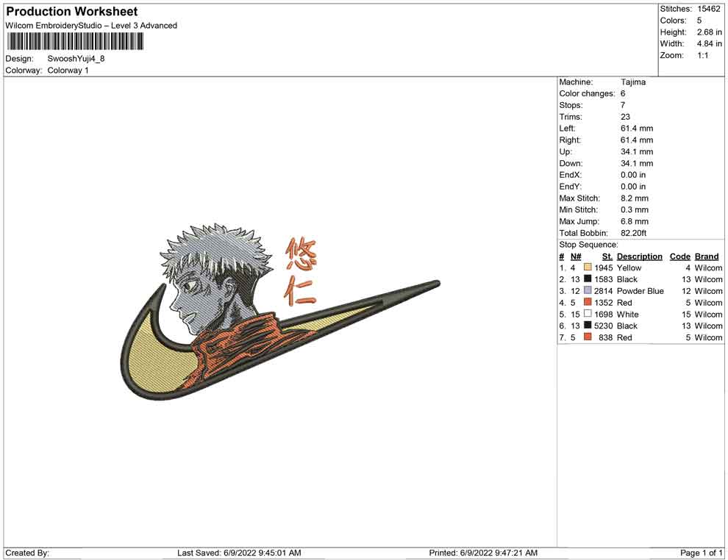Click the Down value '34.1 mm'

[x=637, y=163]
